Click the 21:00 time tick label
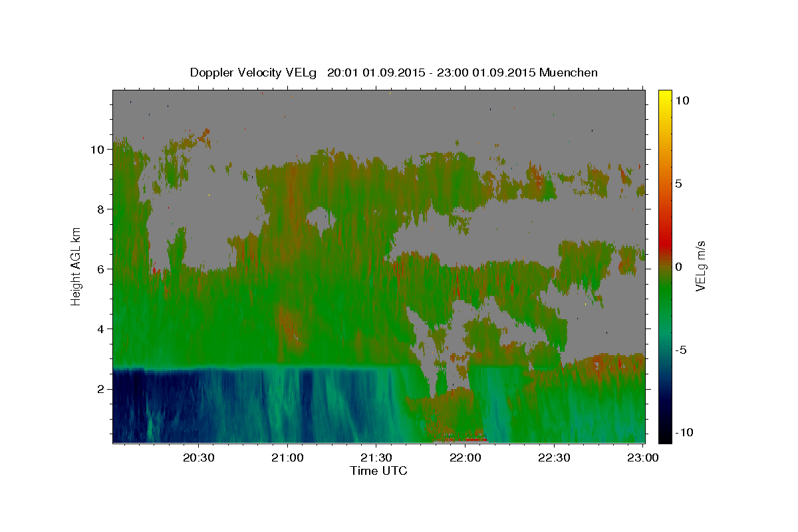Screen dimensions: 798x532 click(287, 458)
